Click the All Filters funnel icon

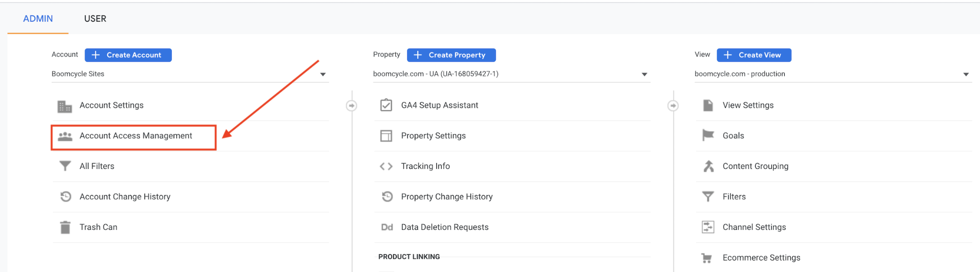(65, 166)
